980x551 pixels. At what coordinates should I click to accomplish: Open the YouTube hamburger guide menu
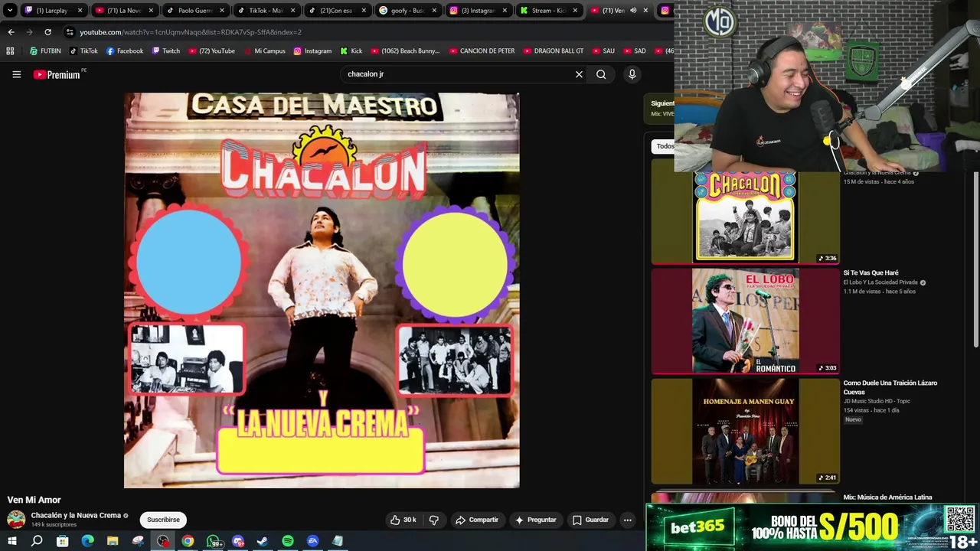[16, 74]
